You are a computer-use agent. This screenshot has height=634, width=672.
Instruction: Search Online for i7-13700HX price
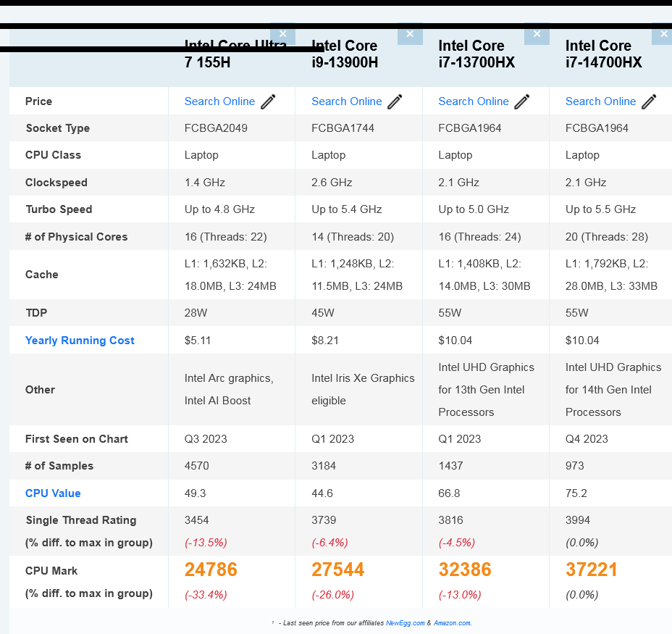474,101
